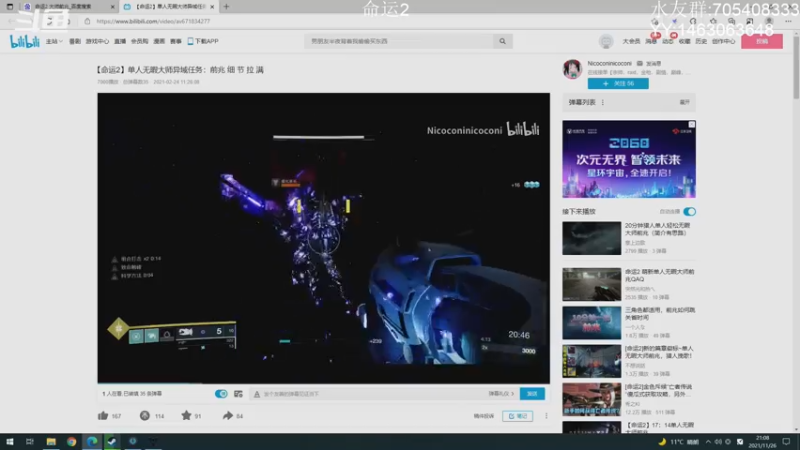Screen dimensions: 800x450
Task: Open messages in the header
Action: coord(651,41)
